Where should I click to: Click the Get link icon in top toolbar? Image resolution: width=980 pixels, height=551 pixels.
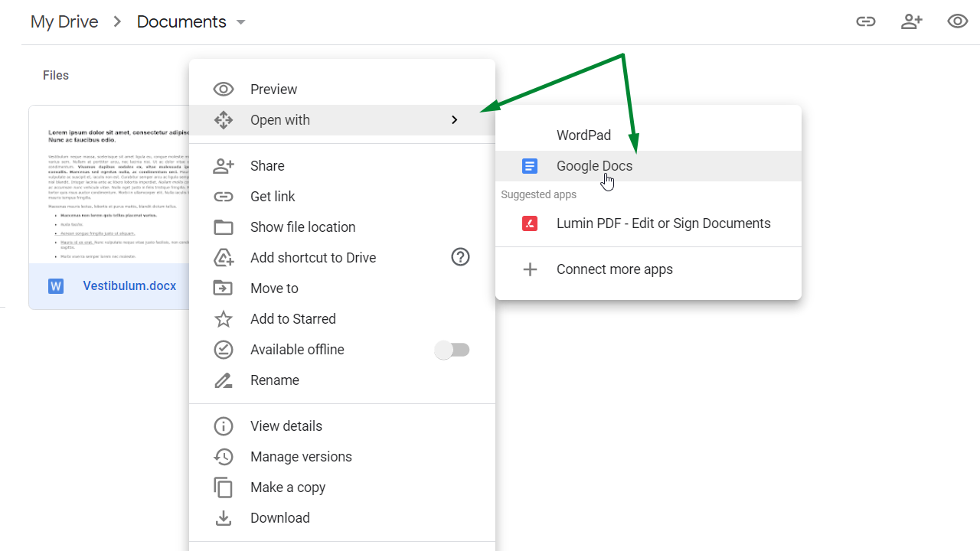pyautogui.click(x=866, y=21)
